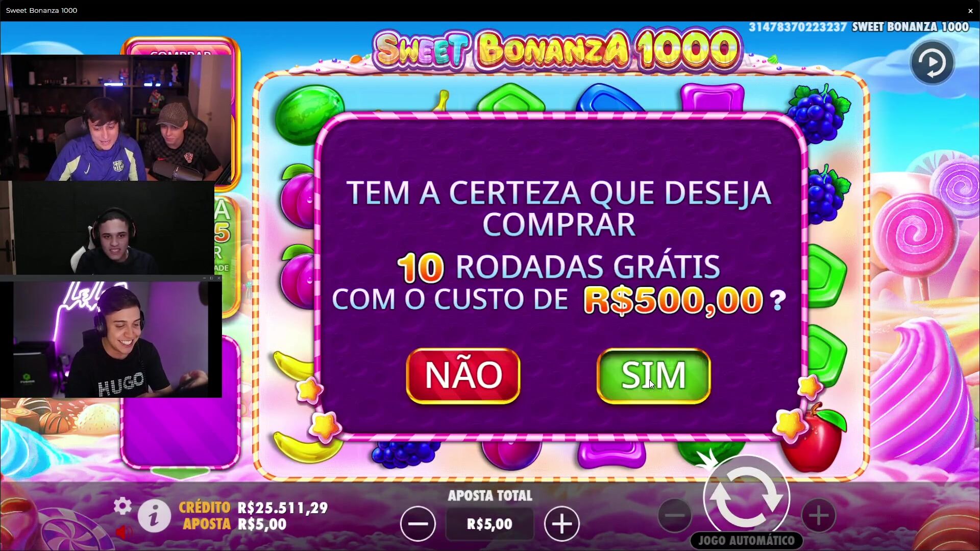This screenshot has height=551, width=980.
Task: Decrease total bet with minus button
Action: coord(418,524)
